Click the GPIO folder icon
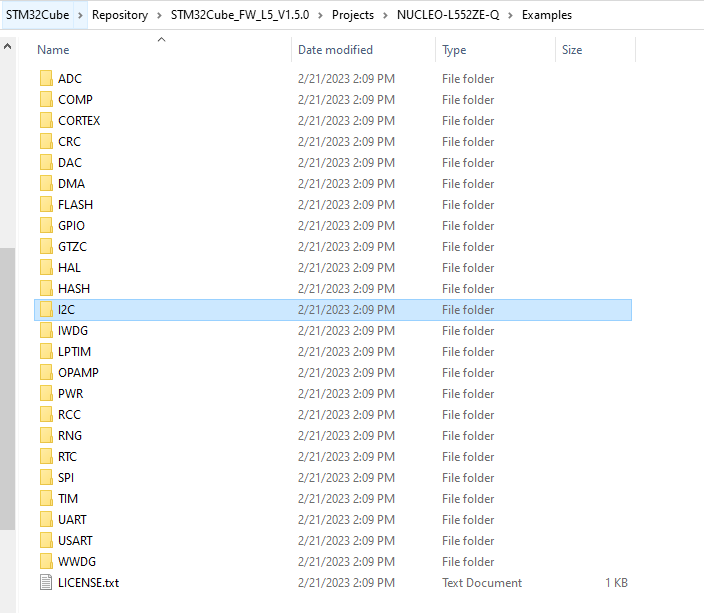Viewport: 704px width, 613px height. click(x=46, y=225)
